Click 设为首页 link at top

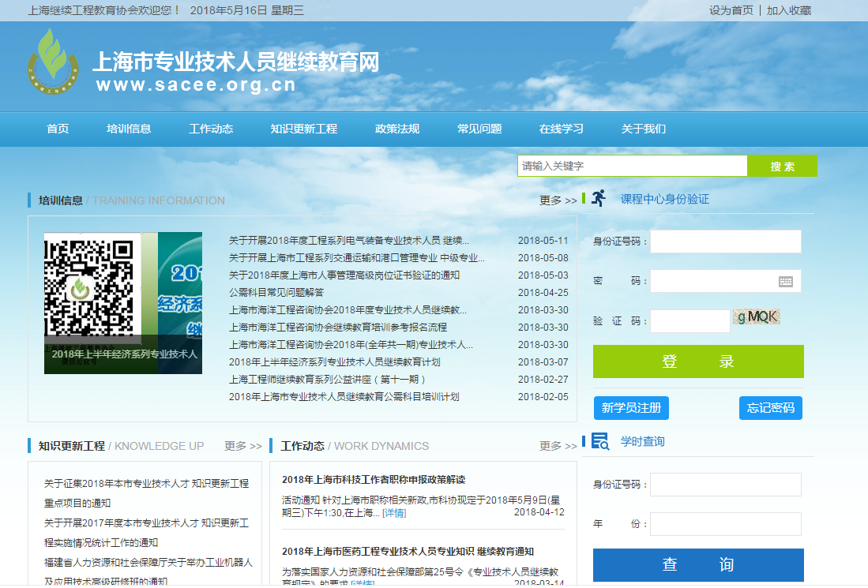(x=731, y=10)
